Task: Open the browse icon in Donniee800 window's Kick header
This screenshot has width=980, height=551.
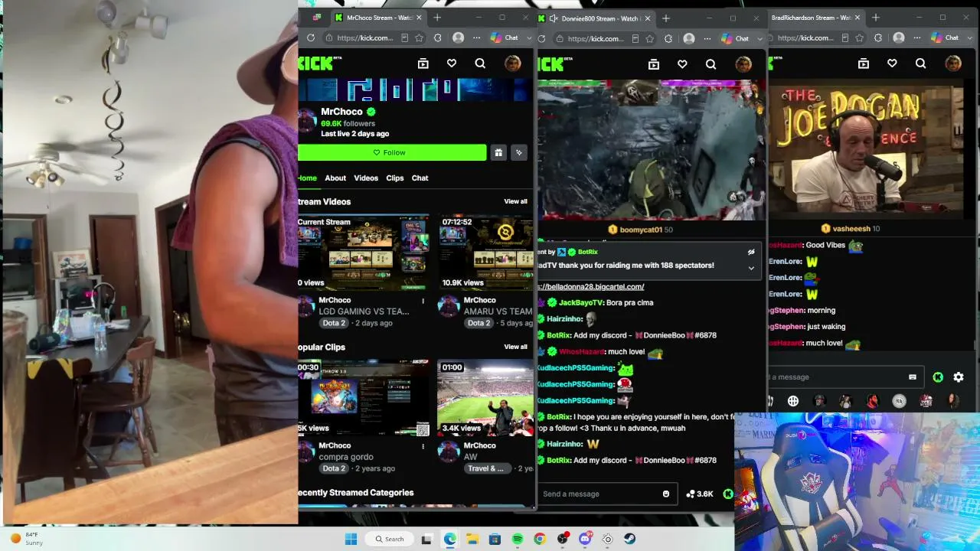Action: [x=653, y=64]
